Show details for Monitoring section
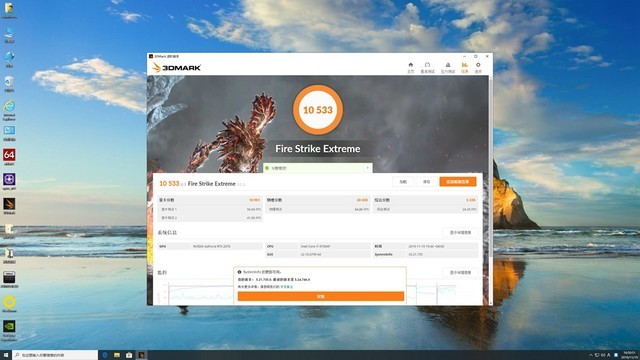640x360 pixels. click(460, 272)
